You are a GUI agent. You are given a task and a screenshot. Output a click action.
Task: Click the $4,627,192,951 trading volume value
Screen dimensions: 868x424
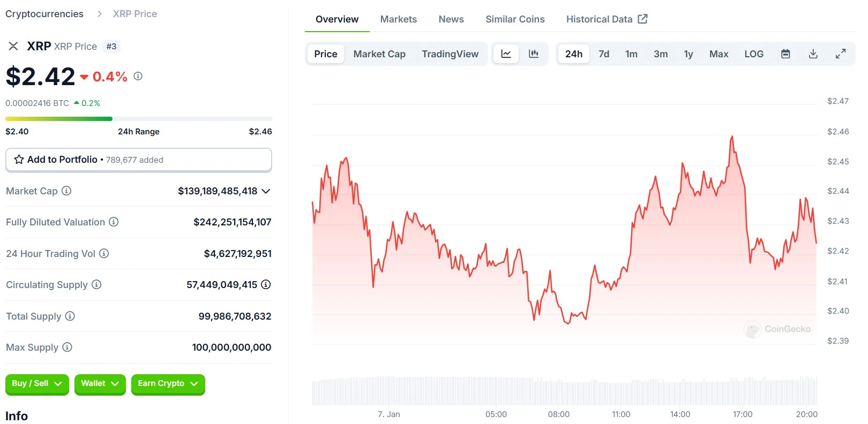coord(238,254)
